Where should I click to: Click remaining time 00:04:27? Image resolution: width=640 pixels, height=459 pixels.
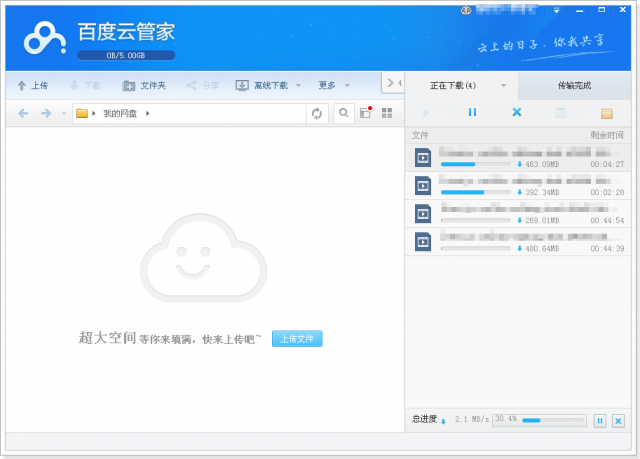607,164
